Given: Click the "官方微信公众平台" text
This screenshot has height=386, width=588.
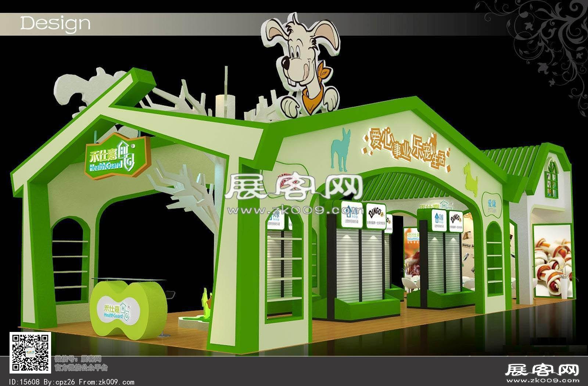Looking at the screenshot, I should coord(81,367).
